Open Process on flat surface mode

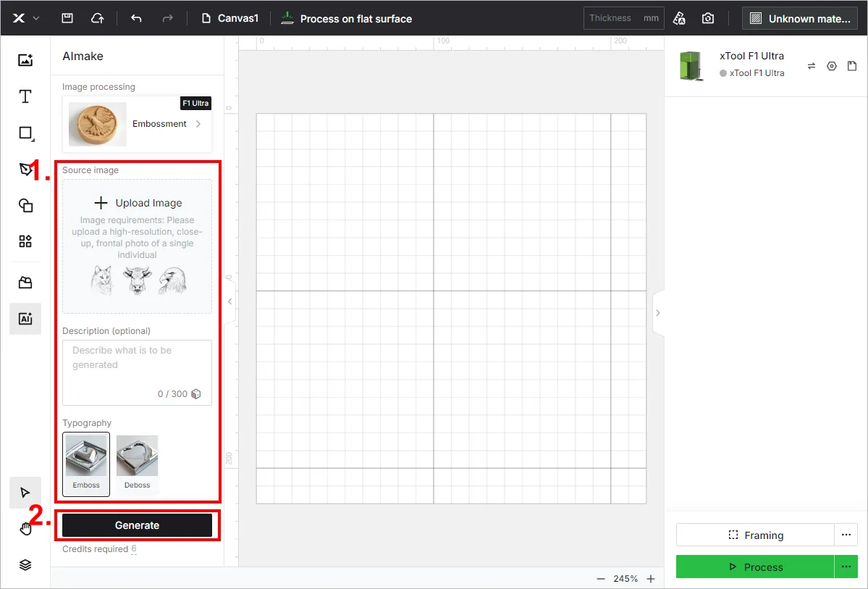347,18
